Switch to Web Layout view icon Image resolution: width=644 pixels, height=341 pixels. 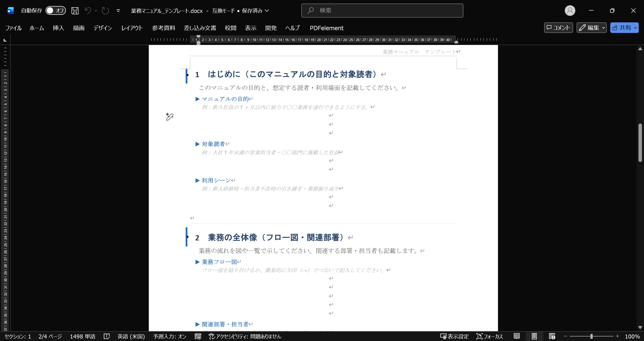pos(552,336)
